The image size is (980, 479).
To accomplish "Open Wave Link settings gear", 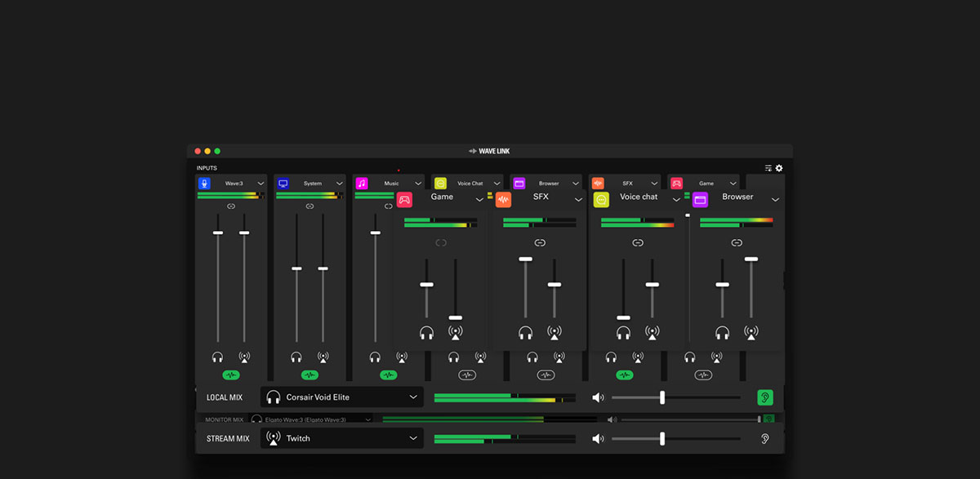I will tap(779, 168).
